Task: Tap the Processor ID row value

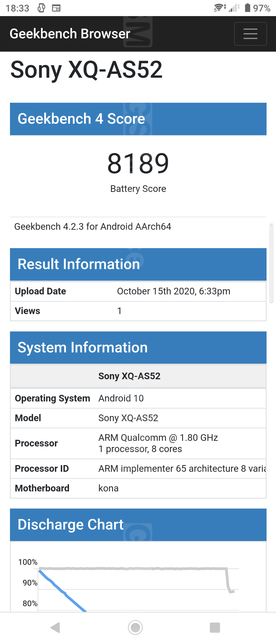Action: point(182,469)
